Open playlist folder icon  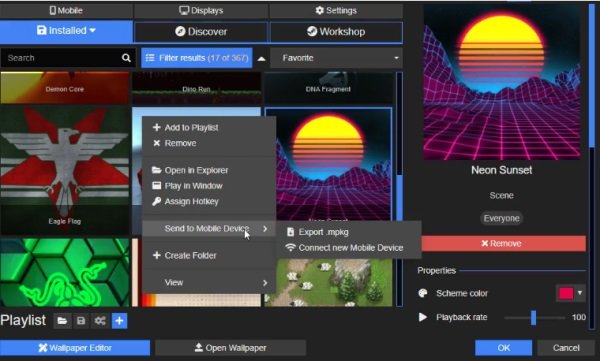coord(62,320)
